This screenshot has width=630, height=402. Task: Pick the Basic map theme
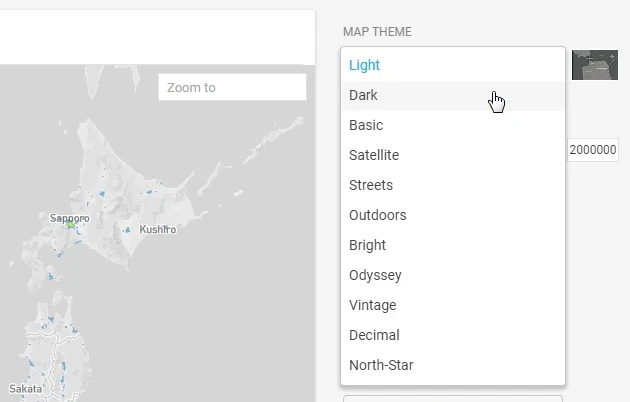pos(453,125)
